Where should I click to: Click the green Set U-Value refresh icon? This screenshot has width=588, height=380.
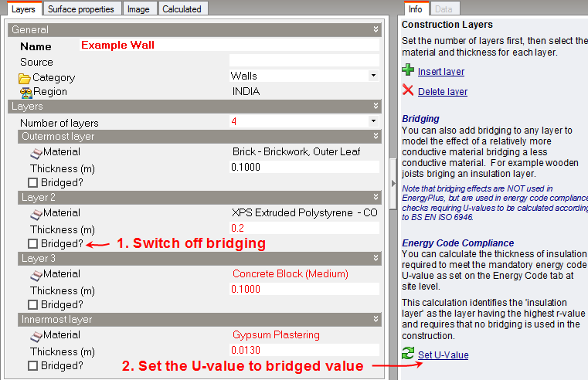tap(408, 355)
